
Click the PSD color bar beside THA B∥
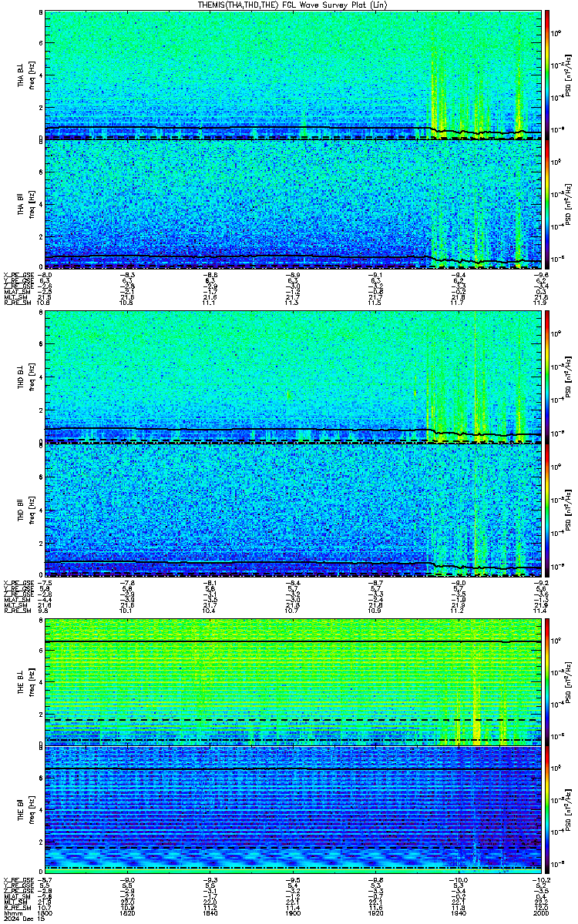548,204
